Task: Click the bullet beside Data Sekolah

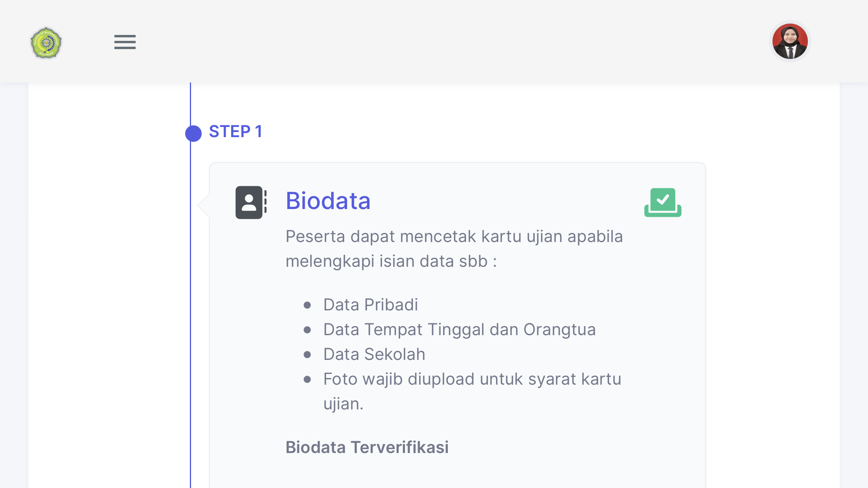Action: 307,355
